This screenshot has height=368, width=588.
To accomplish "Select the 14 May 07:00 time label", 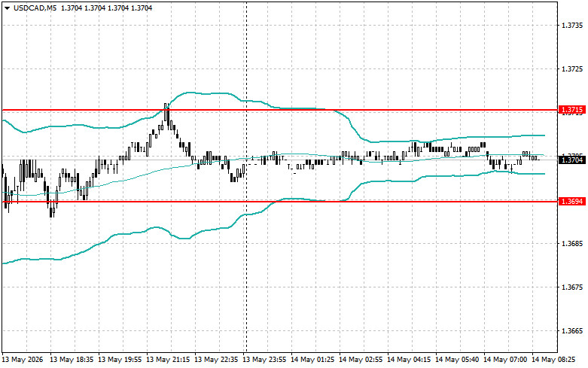I will coord(505,360).
